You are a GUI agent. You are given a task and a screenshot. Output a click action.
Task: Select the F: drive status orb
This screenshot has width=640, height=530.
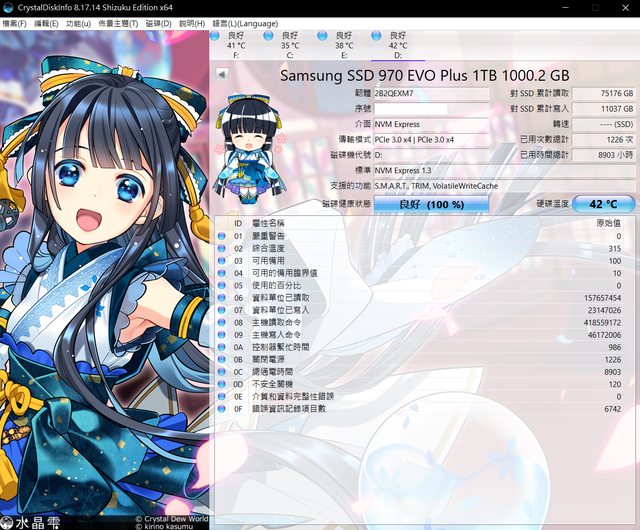click(214, 36)
